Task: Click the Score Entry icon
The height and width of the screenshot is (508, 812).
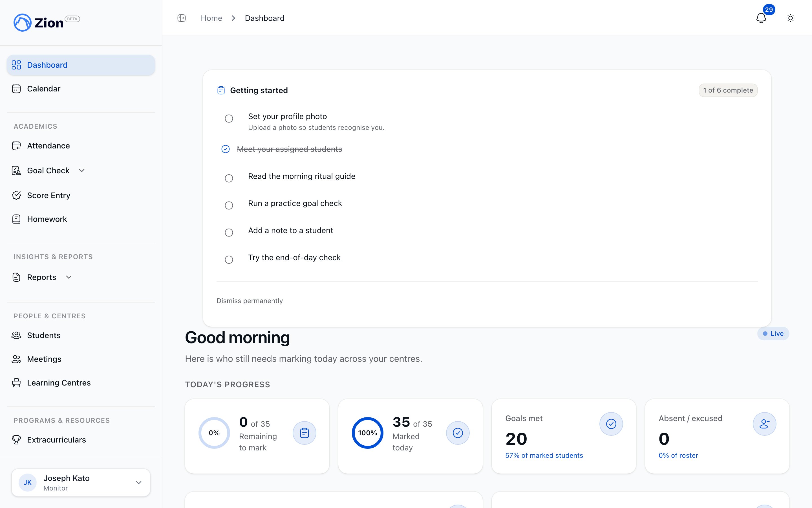Action: click(x=16, y=195)
